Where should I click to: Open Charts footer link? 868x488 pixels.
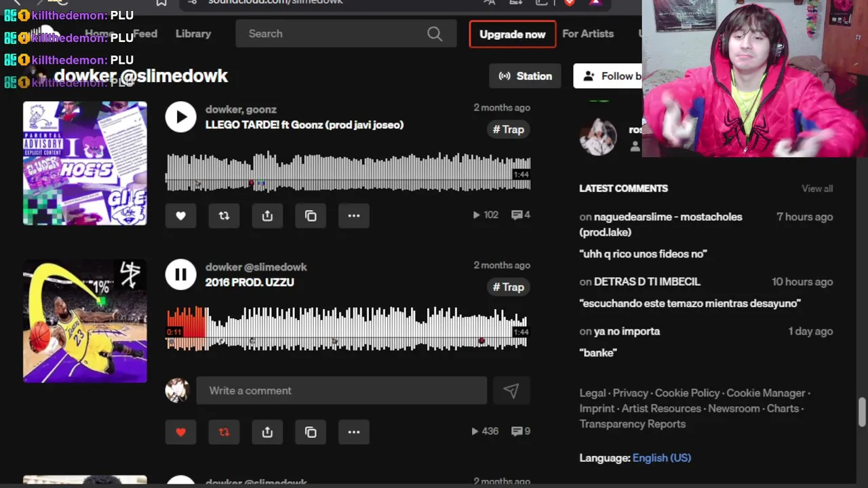point(783,409)
